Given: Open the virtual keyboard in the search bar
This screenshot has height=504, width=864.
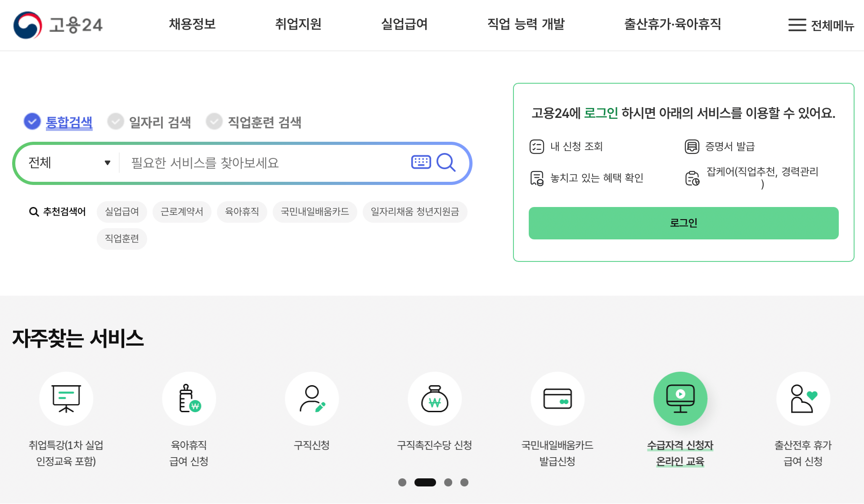Looking at the screenshot, I should pos(420,162).
